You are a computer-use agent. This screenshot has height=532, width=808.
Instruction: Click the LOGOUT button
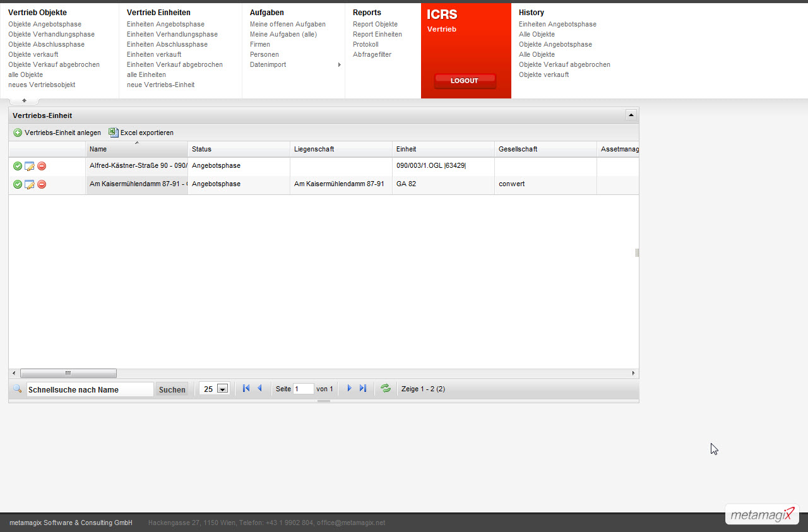(465, 81)
